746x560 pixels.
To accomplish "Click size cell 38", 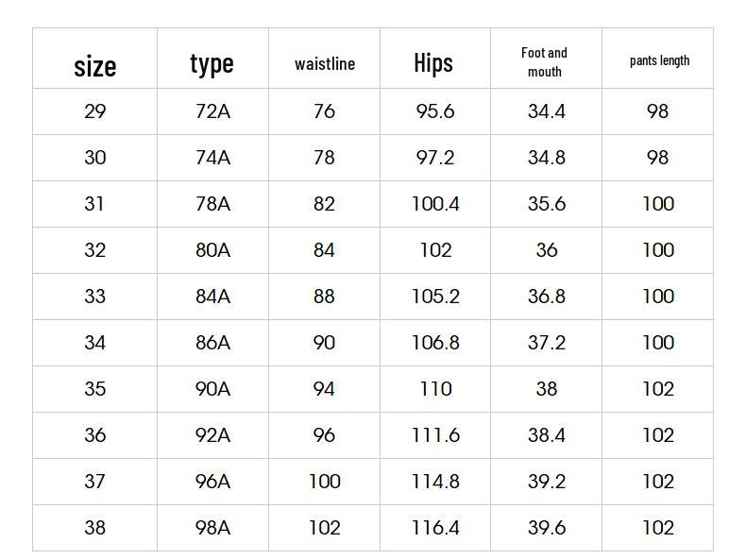I will click(x=94, y=528).
